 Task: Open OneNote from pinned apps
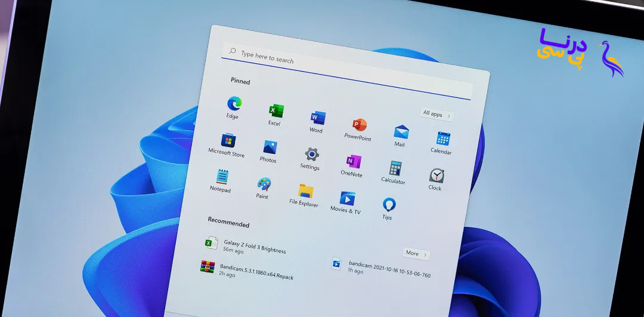click(x=353, y=162)
